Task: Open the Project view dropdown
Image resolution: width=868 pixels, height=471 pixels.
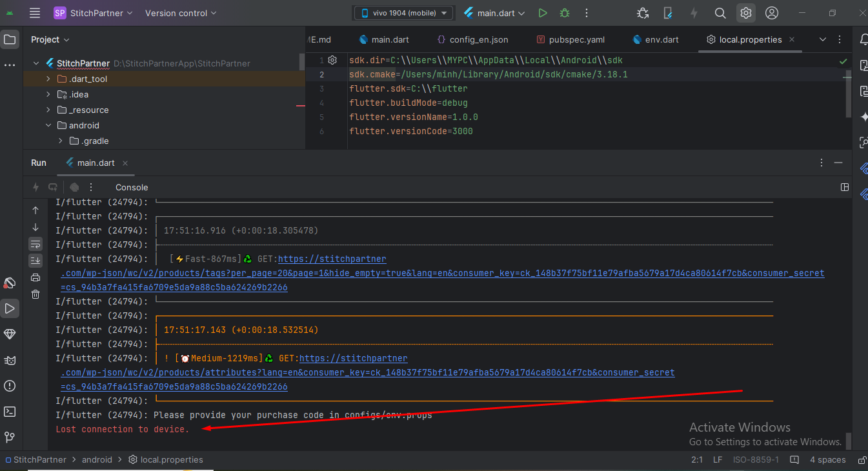Action: (x=50, y=39)
